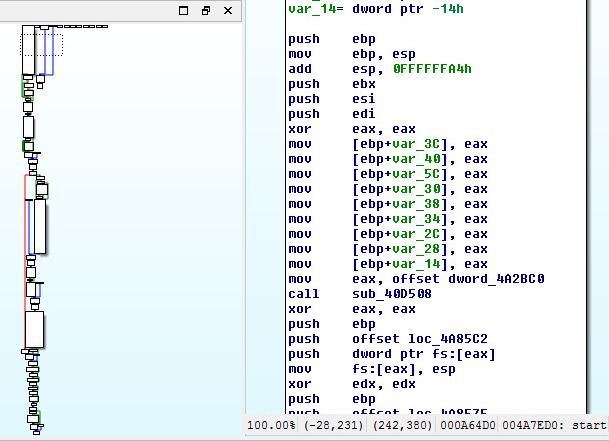This screenshot has width=609, height=441.
Task: Close the graph overview panel
Action: [228, 10]
